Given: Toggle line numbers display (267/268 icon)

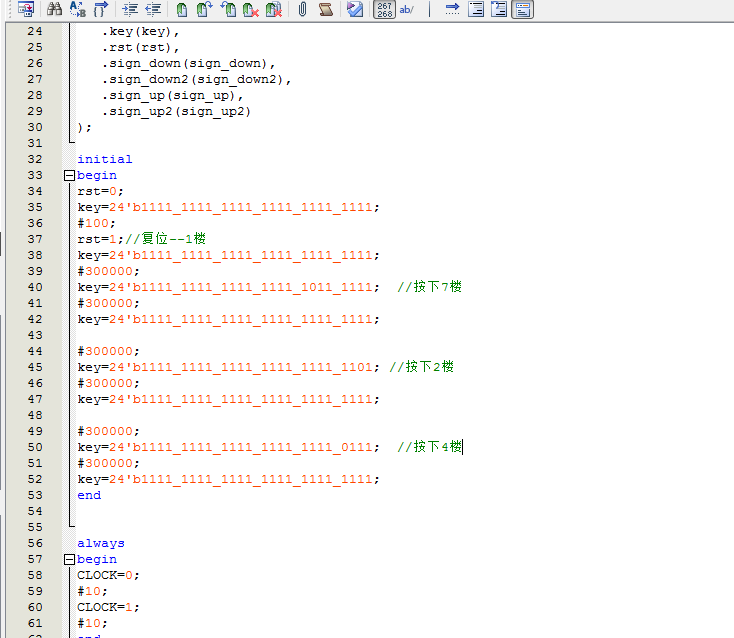Looking at the screenshot, I should click(384, 10).
